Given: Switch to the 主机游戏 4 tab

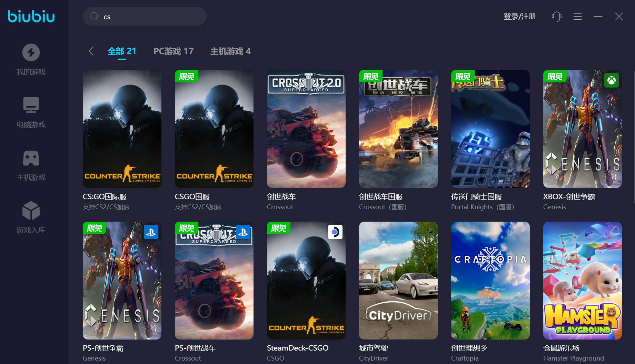Looking at the screenshot, I should point(230,51).
